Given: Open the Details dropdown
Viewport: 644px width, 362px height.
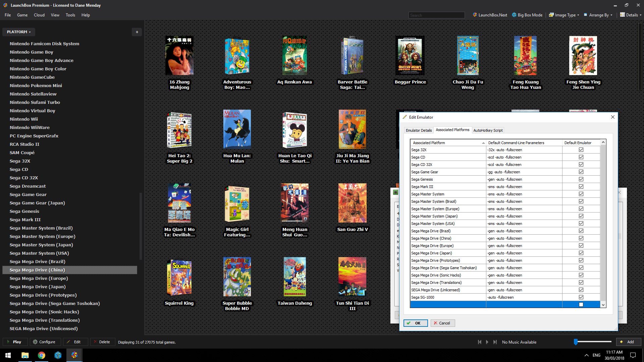Looking at the screenshot, I should [x=631, y=15].
